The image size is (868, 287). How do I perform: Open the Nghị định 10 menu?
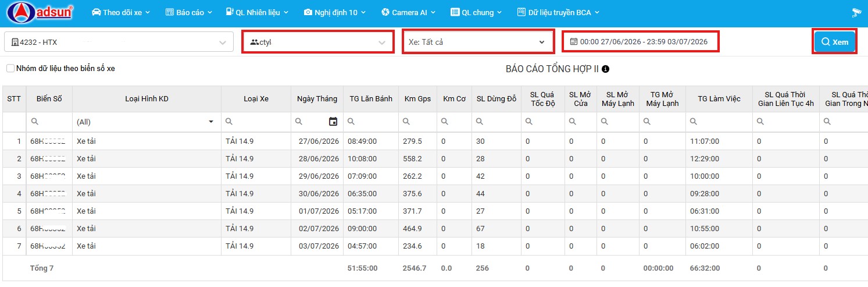click(336, 12)
